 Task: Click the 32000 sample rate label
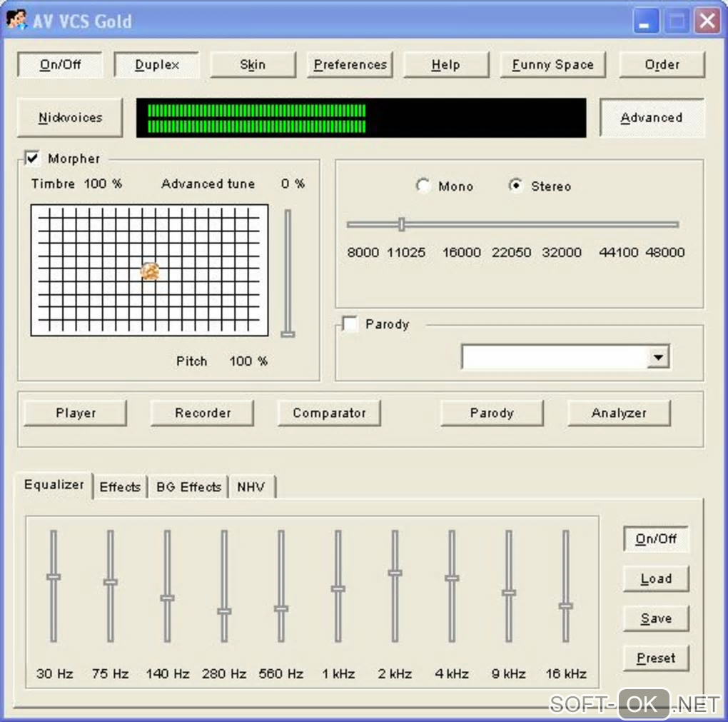point(562,252)
